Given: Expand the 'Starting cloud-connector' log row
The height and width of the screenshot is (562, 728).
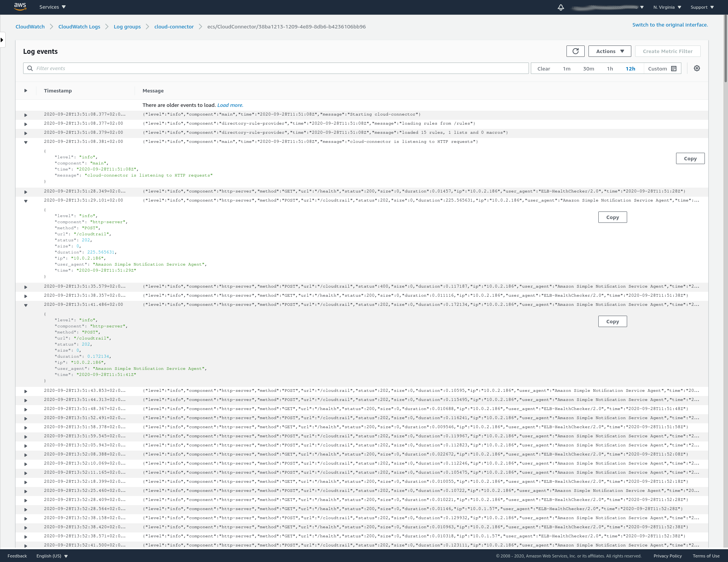Looking at the screenshot, I should click(26, 115).
